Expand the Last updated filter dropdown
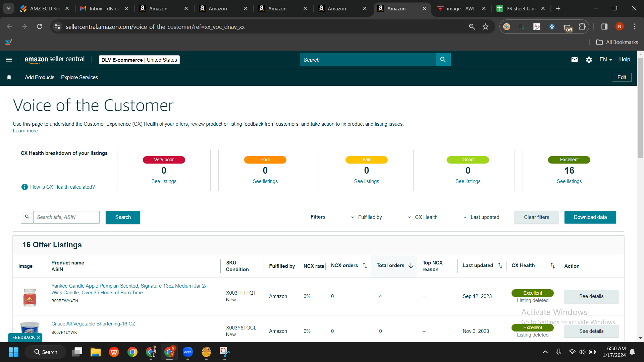The width and height of the screenshot is (644, 362). tap(481, 217)
